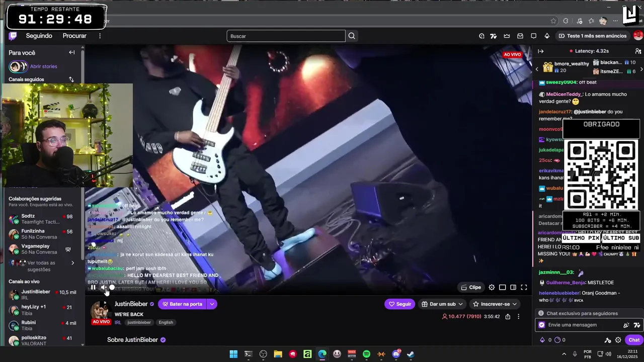Open JustinBieber channel avatar
The width and height of the screenshot is (644, 362).
(x=101, y=310)
